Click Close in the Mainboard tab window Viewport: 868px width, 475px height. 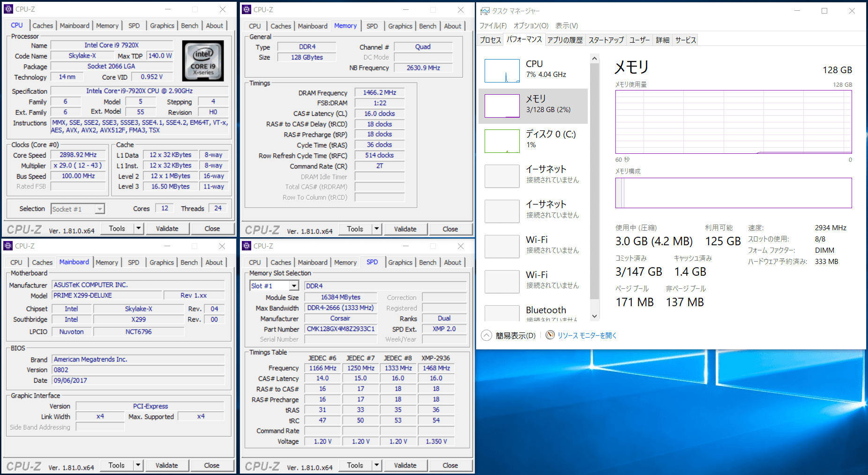211,465
